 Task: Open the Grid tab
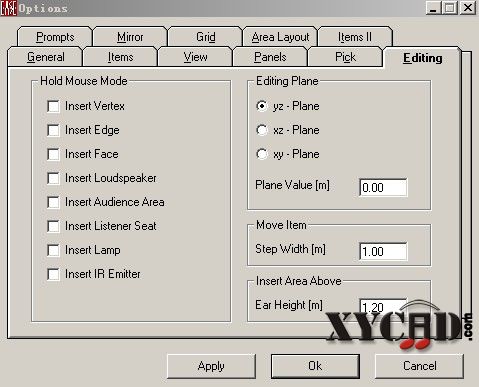tap(205, 37)
